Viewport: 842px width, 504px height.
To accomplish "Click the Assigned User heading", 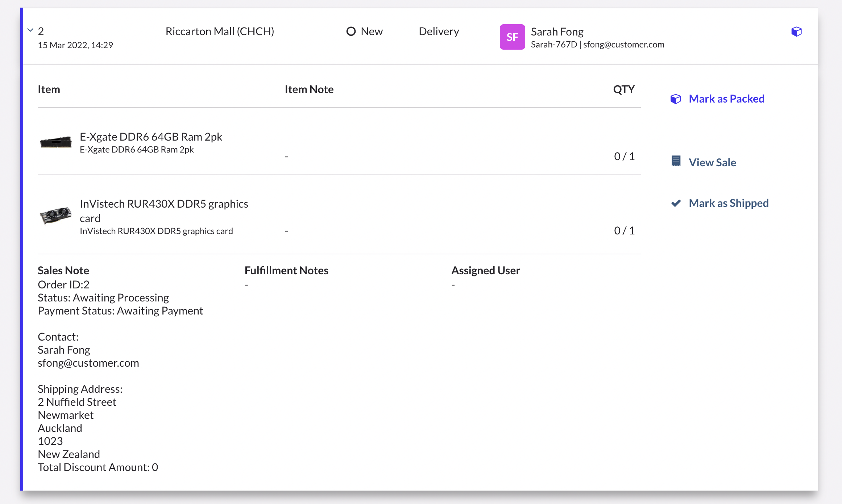I will point(486,271).
